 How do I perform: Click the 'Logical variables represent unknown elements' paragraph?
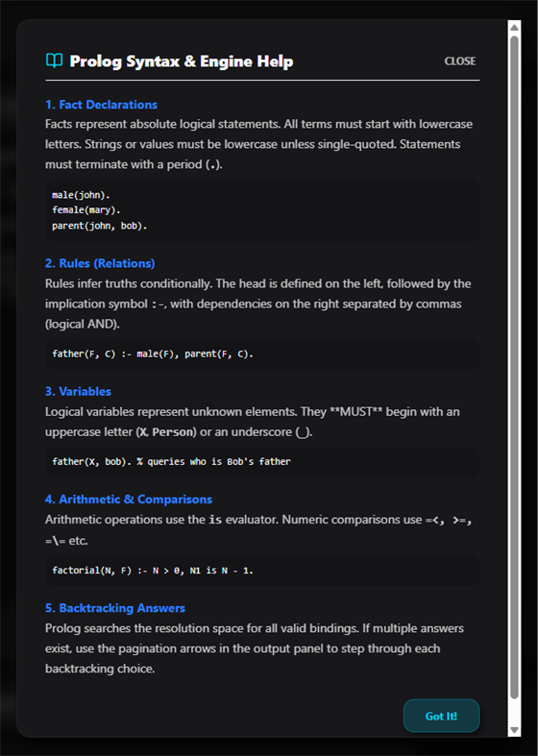pyautogui.click(x=252, y=422)
